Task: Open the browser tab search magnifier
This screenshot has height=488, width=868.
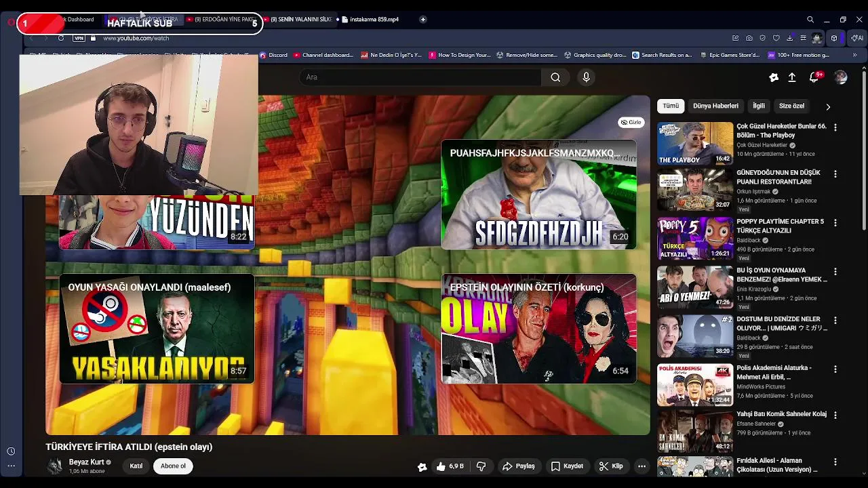Action: point(810,20)
